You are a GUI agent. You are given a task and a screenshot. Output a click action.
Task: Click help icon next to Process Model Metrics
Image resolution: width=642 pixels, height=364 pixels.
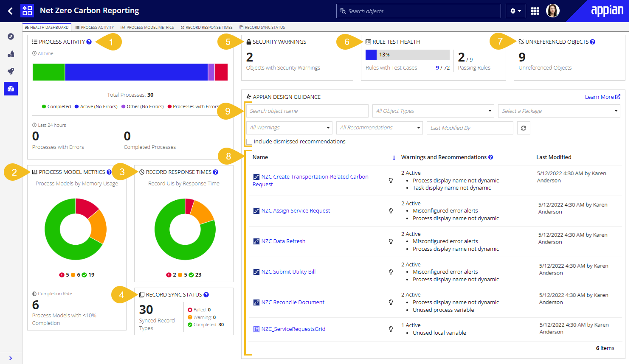point(109,172)
